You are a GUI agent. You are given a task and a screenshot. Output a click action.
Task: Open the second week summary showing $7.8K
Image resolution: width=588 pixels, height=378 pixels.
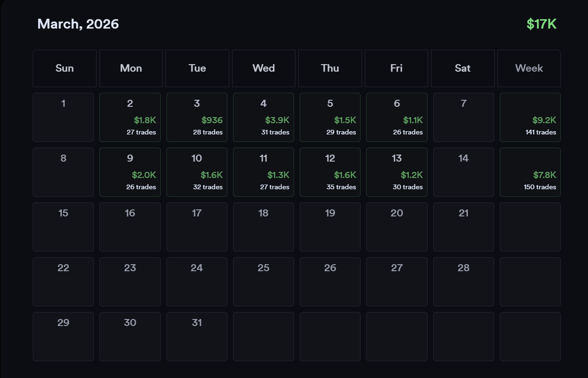530,172
